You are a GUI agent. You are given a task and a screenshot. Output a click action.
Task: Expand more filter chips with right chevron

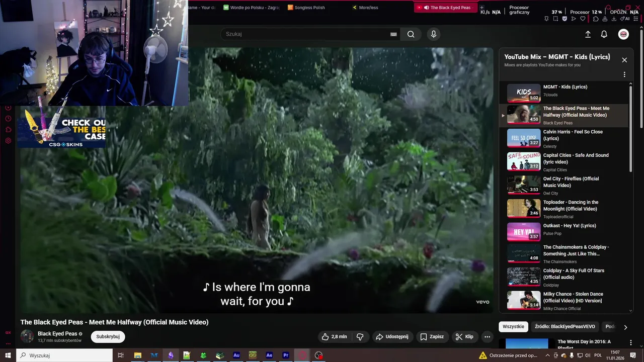pyautogui.click(x=625, y=327)
